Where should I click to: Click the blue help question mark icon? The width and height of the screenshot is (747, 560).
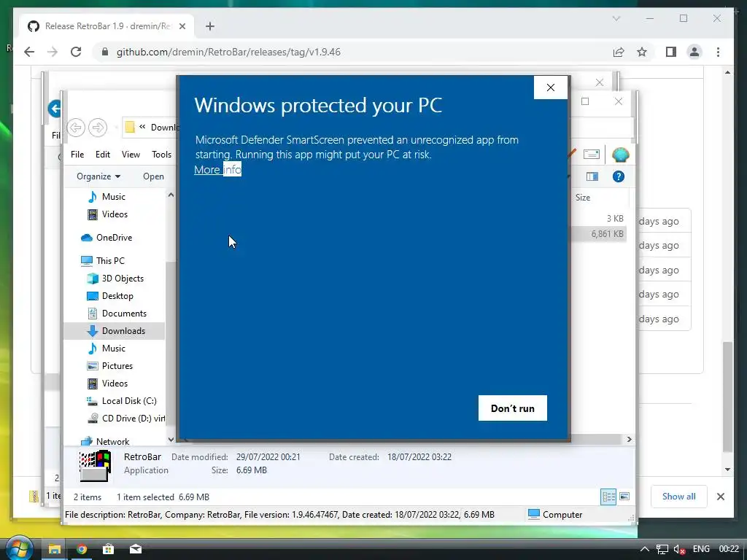[x=619, y=176]
